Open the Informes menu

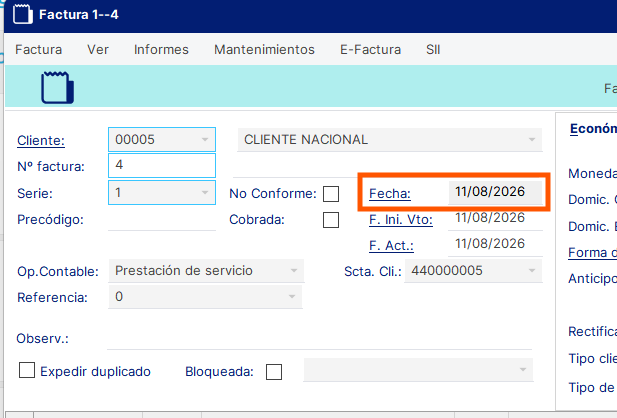tap(161, 50)
